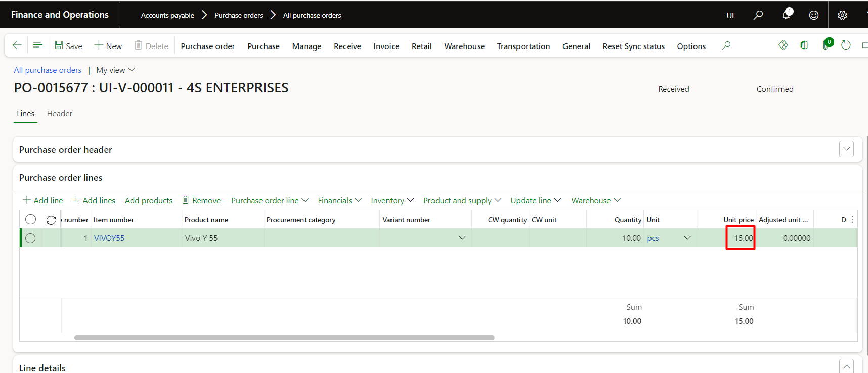This screenshot has height=373, width=868.
Task: Click the horizontal scrollbar under the grid
Action: [x=284, y=338]
